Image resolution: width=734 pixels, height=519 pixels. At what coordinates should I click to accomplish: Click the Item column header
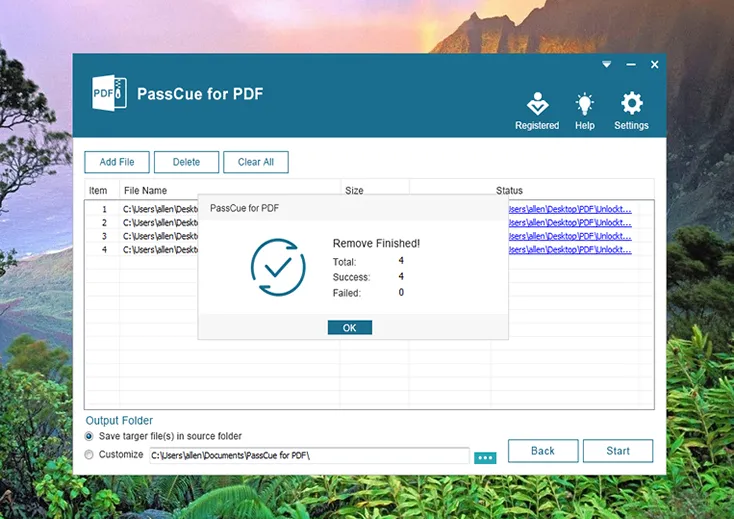pyautogui.click(x=98, y=190)
